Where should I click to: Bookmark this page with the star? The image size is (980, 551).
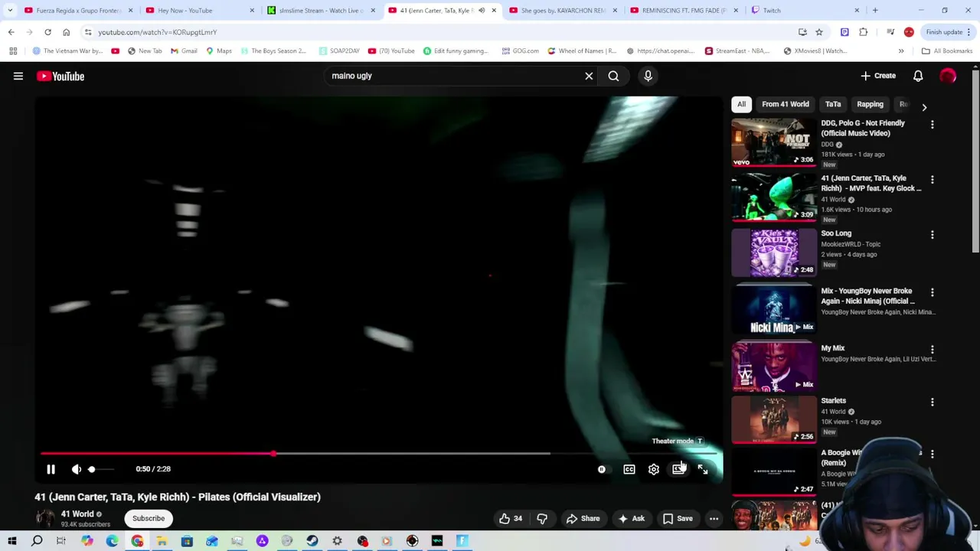(818, 32)
